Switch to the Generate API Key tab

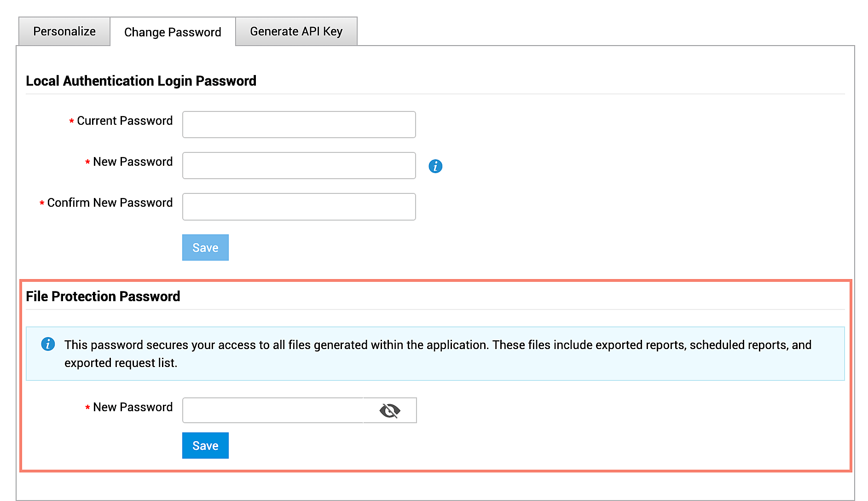[296, 31]
